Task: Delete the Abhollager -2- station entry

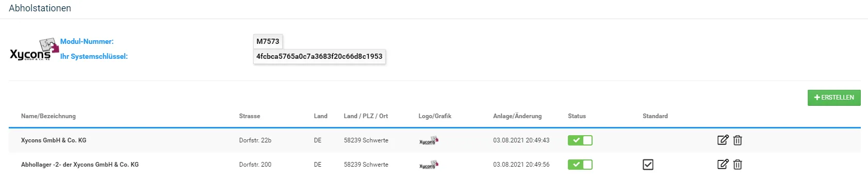Action: coord(738,164)
